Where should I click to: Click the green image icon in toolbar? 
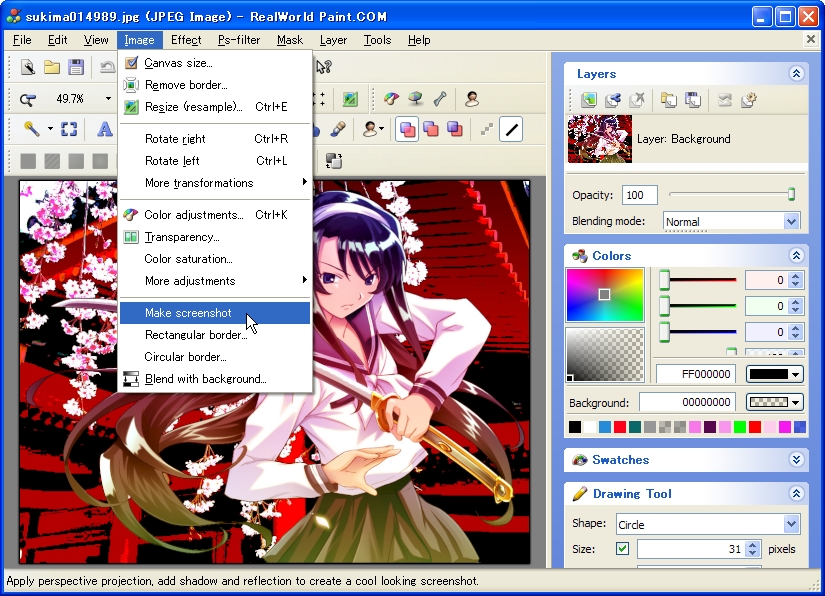(350, 99)
